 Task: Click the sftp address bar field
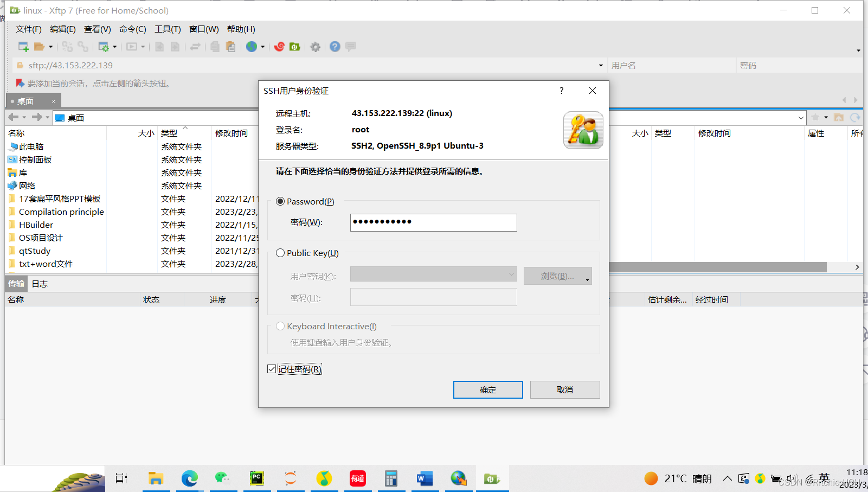(309, 66)
